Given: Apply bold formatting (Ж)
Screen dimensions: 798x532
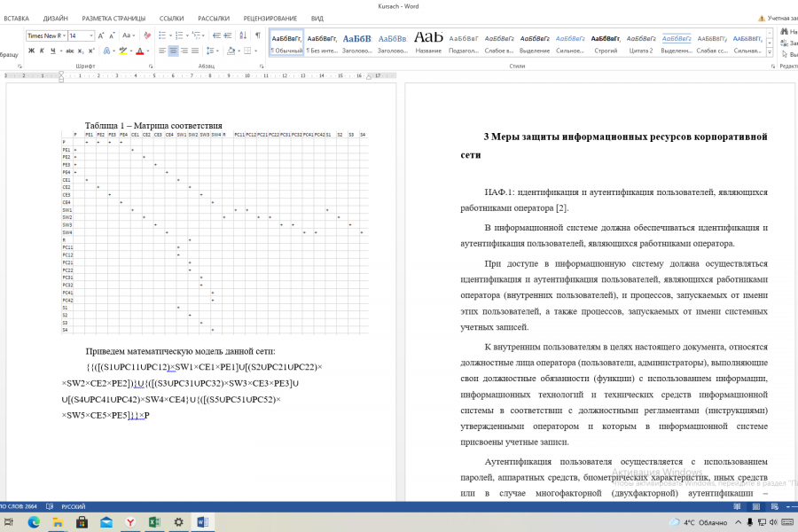Looking at the screenshot, I should 32,51.
